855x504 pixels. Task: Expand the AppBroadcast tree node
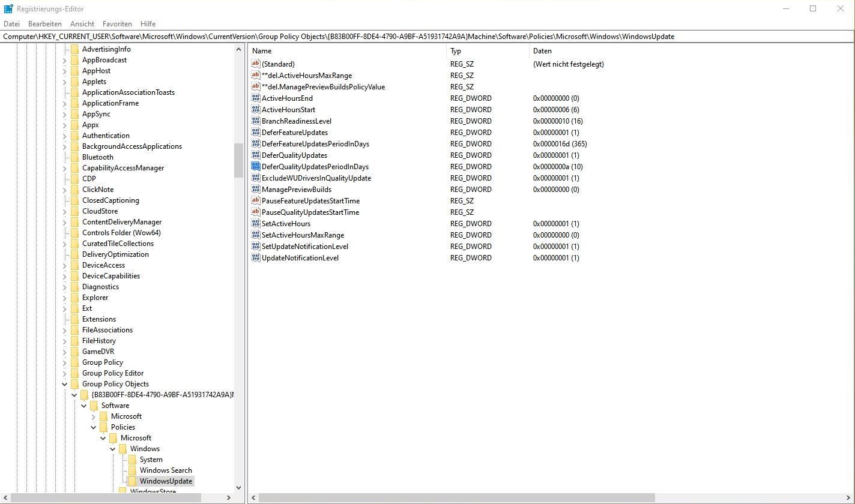tap(65, 60)
